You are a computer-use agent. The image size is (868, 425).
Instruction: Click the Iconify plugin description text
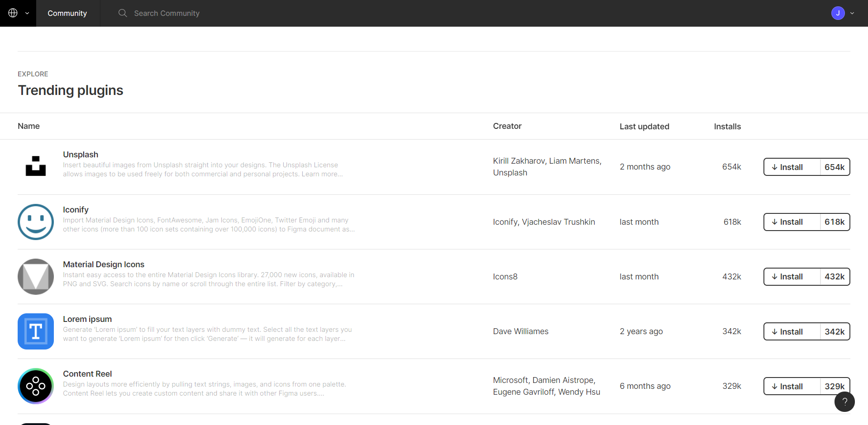click(x=209, y=225)
